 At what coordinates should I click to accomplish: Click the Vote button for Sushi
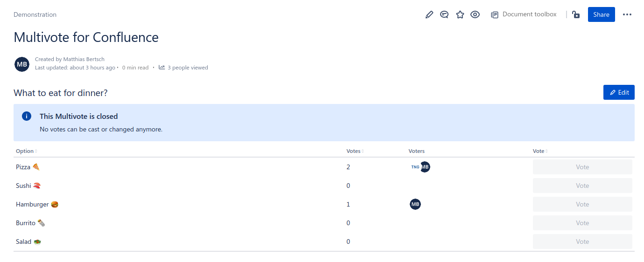click(582, 186)
